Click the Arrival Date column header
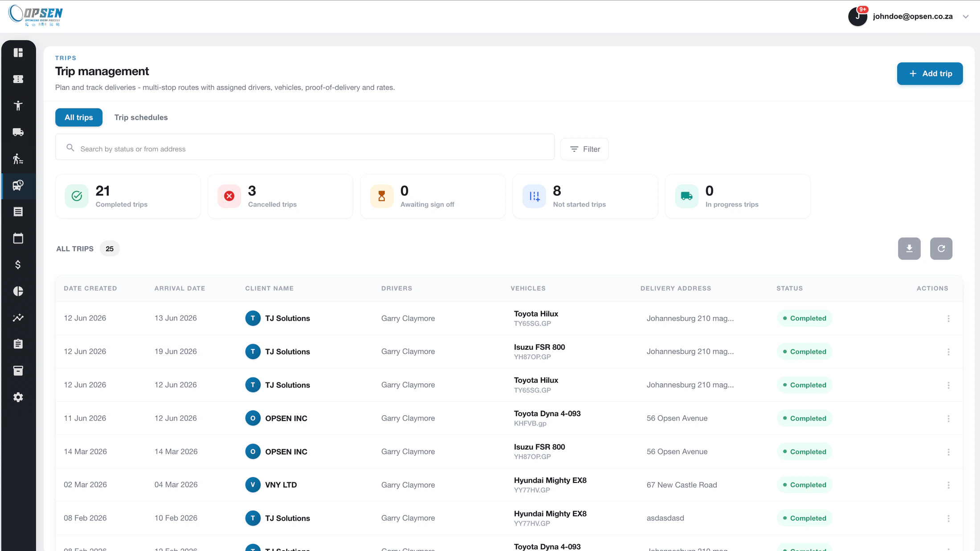Viewport: 980px width, 551px height. coord(180,288)
